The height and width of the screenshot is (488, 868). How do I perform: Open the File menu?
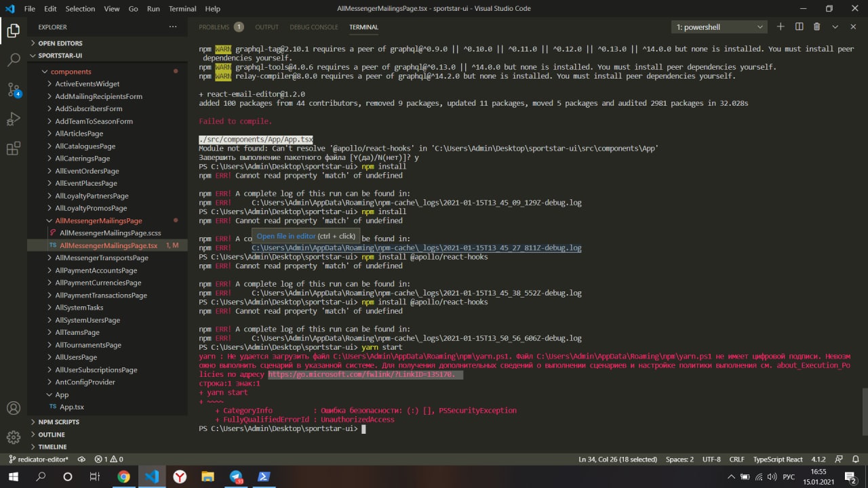click(30, 9)
